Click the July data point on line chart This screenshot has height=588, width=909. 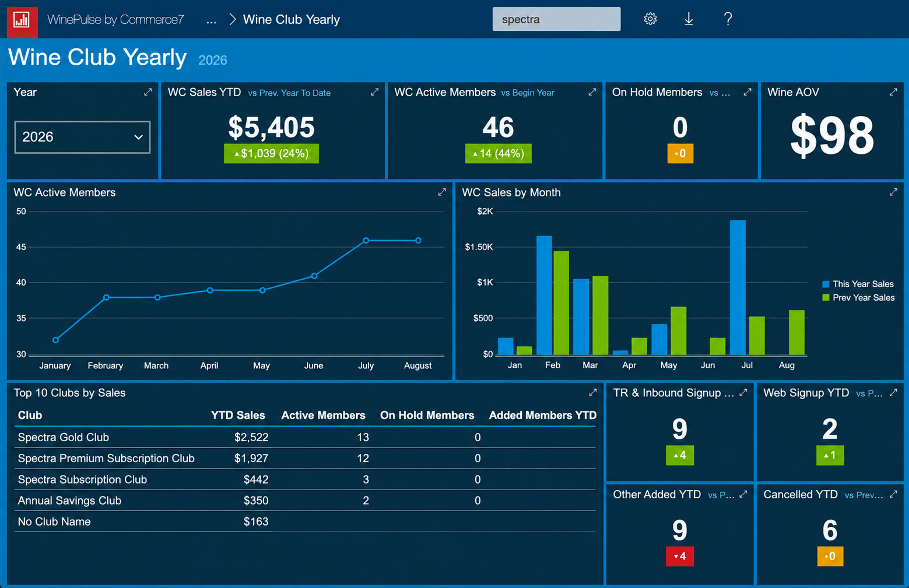click(366, 241)
